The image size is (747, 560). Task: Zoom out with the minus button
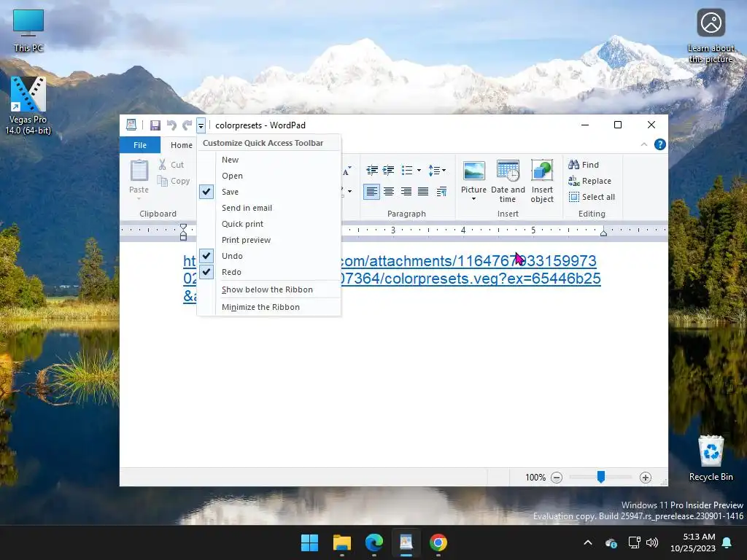pos(557,477)
